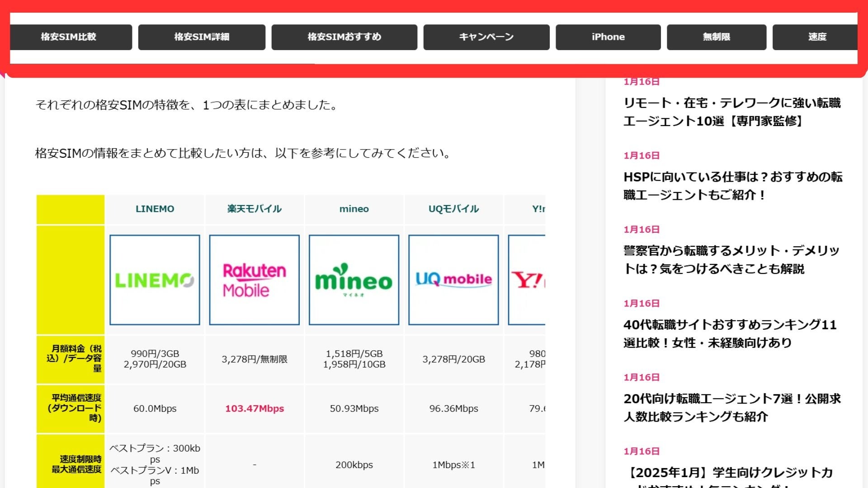The height and width of the screenshot is (488, 868).
Task: Go to the キャンペーン nav tab
Action: [x=486, y=37]
